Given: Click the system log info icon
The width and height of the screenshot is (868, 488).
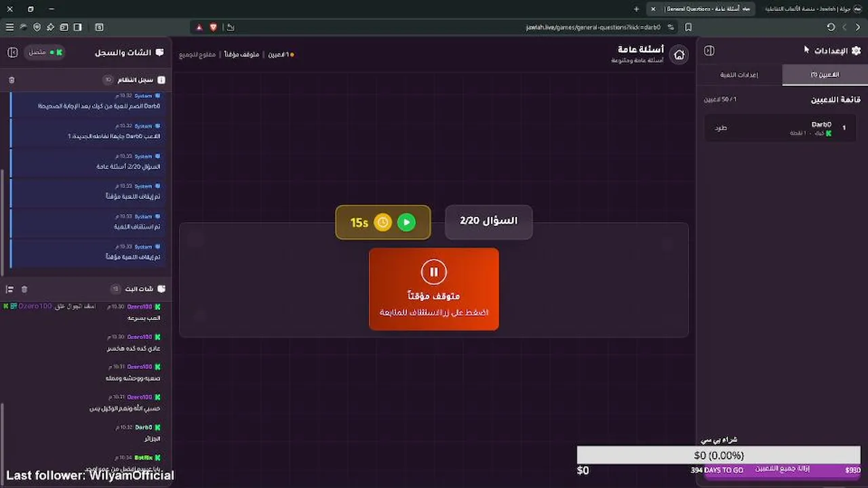Looking at the screenshot, I should coord(161,80).
